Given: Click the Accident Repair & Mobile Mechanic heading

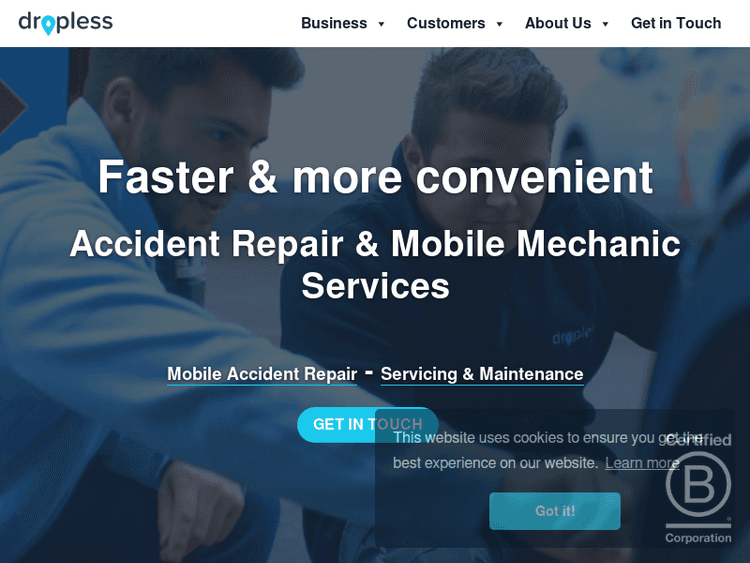Looking at the screenshot, I should coord(375,265).
